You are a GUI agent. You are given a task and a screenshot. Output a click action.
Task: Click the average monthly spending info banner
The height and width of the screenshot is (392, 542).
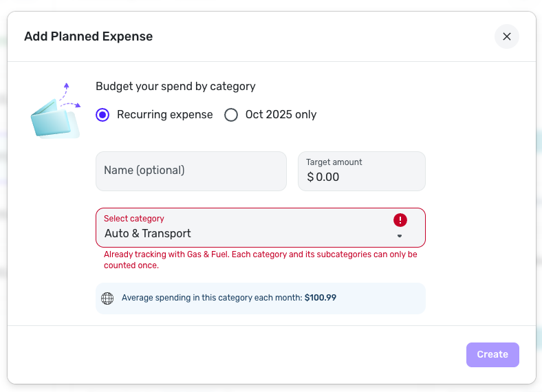pyautogui.click(x=260, y=298)
